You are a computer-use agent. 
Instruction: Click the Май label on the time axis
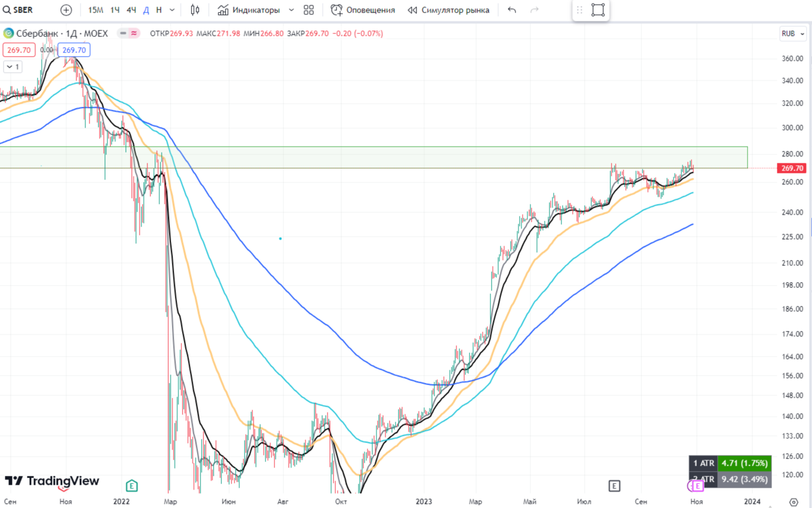530,502
